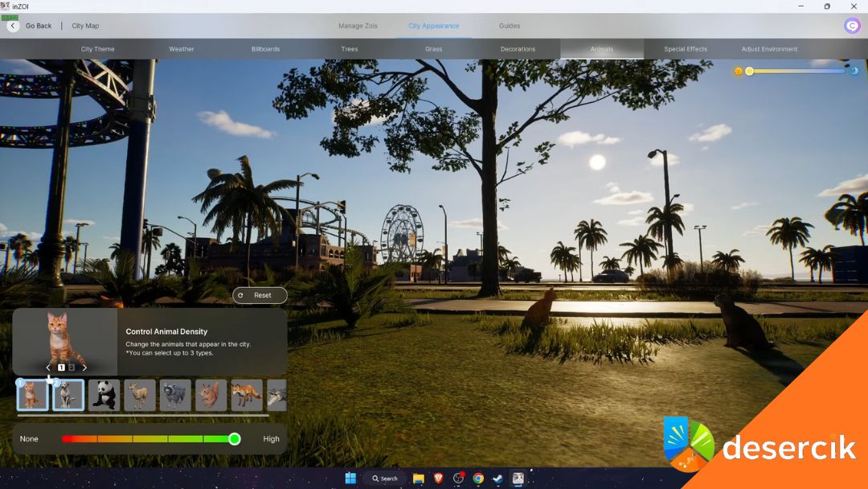The image size is (868, 489).
Task: Deselect the dog animal
Action: point(68,395)
